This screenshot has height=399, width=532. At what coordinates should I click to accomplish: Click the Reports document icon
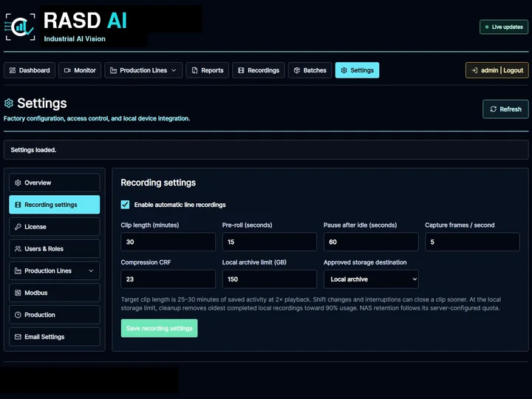(x=194, y=70)
